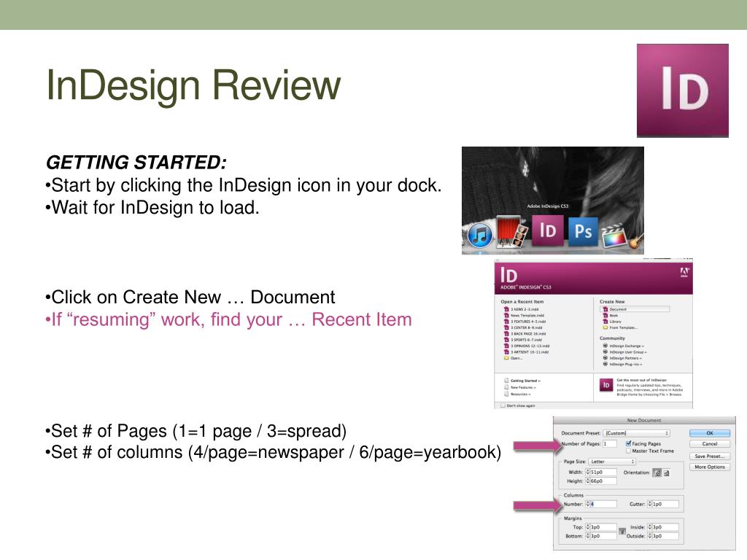Open New Features link
The width and height of the screenshot is (747, 560).
[519, 388]
